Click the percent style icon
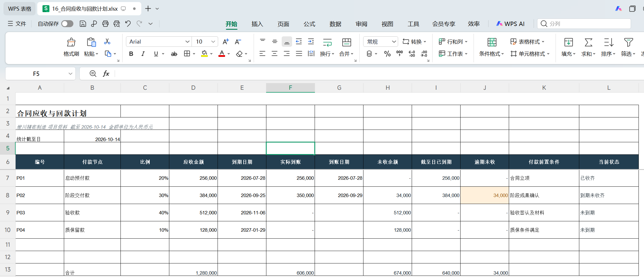The image size is (644, 277). [x=387, y=54]
